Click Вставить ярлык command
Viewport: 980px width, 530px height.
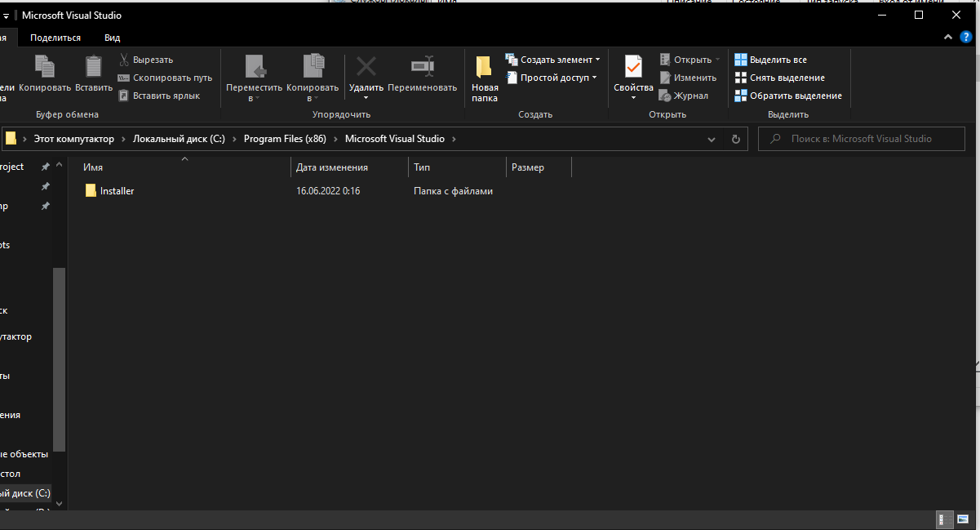(x=159, y=96)
